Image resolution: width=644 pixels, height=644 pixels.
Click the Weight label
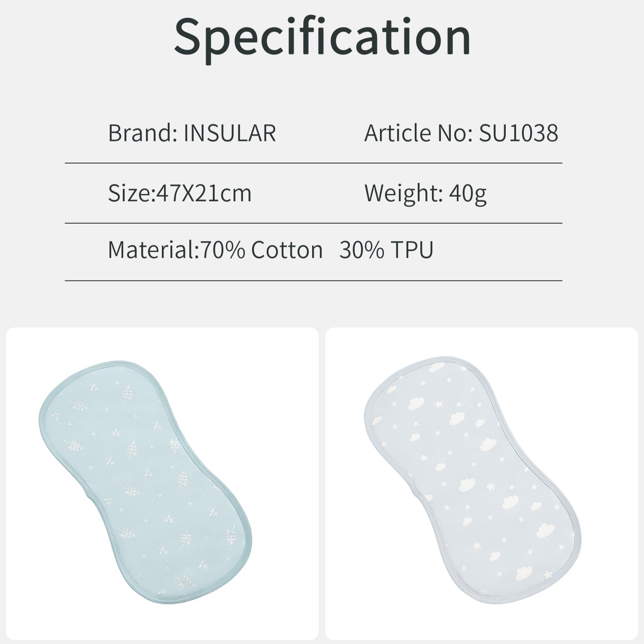403,193
